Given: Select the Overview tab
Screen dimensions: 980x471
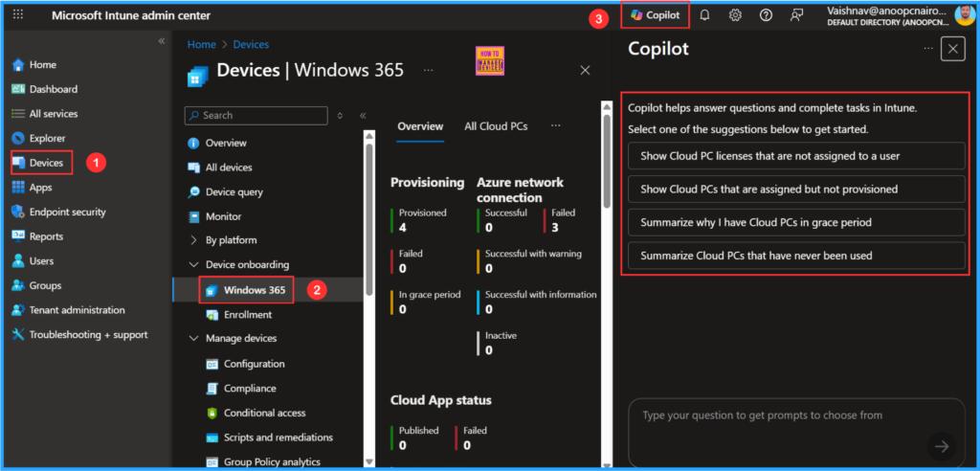Looking at the screenshot, I should tap(420, 126).
